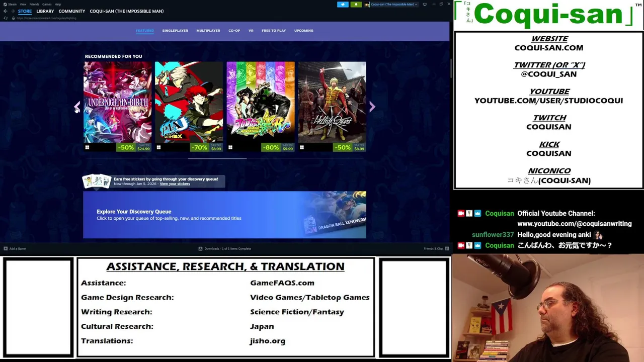Open the Explore Your Discovery Queue banner
Screen dimensions: 644x362
(x=224, y=215)
